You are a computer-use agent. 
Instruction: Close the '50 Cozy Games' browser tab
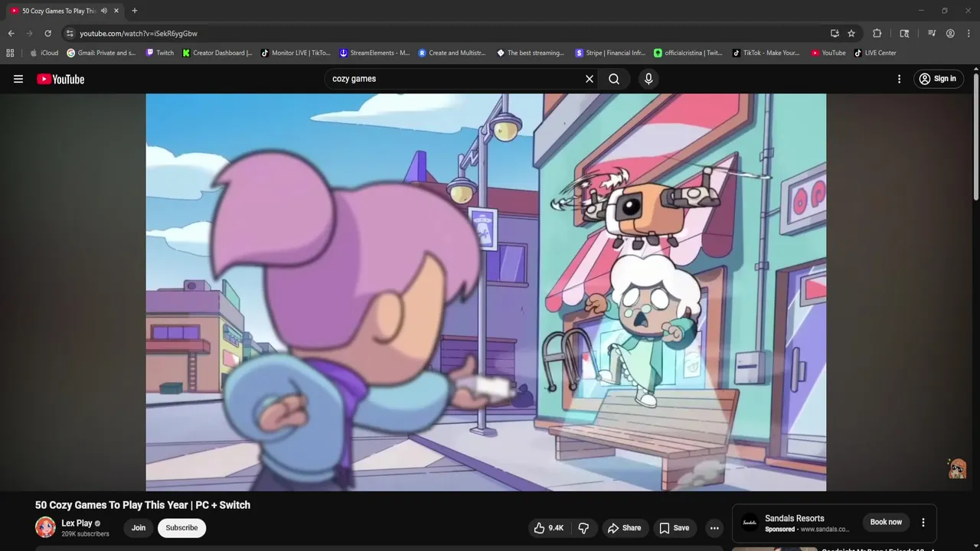[x=116, y=11]
